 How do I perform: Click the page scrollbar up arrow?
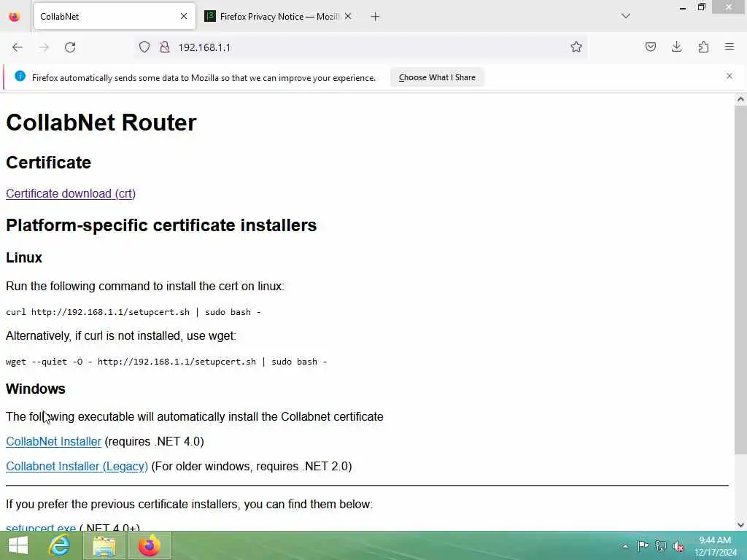click(740, 99)
